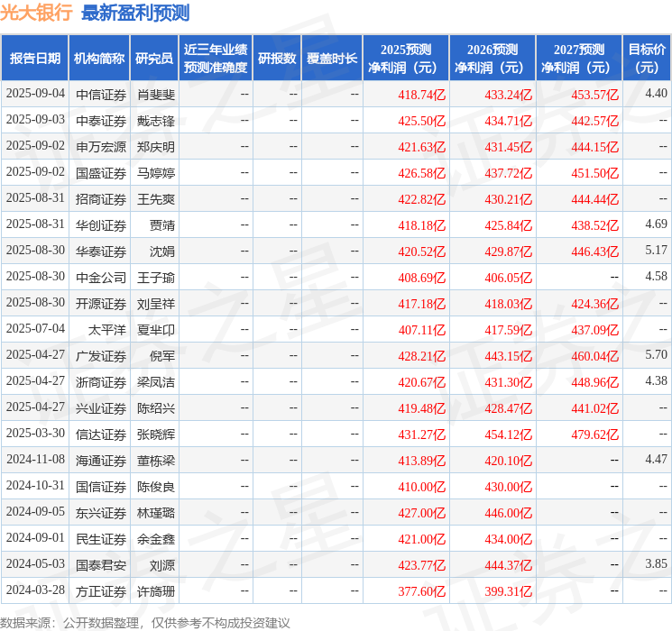The height and width of the screenshot is (631, 672).
Task: Click the 光大银行 title link
Action: (37, 13)
